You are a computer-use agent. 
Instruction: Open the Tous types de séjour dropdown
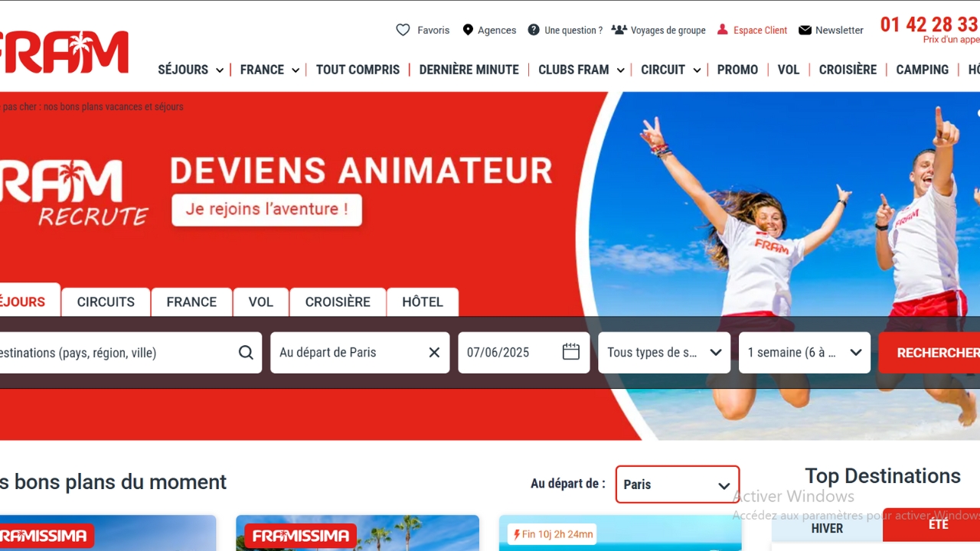(664, 353)
